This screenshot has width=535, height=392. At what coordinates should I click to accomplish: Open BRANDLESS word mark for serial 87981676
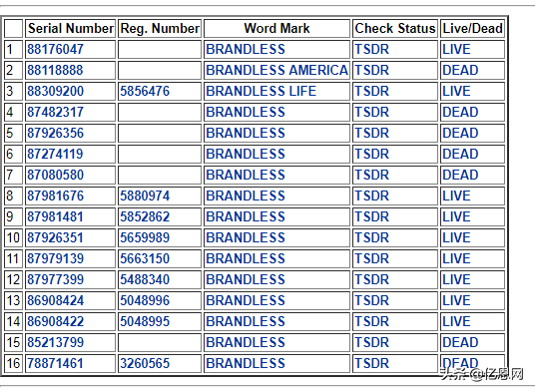point(246,196)
